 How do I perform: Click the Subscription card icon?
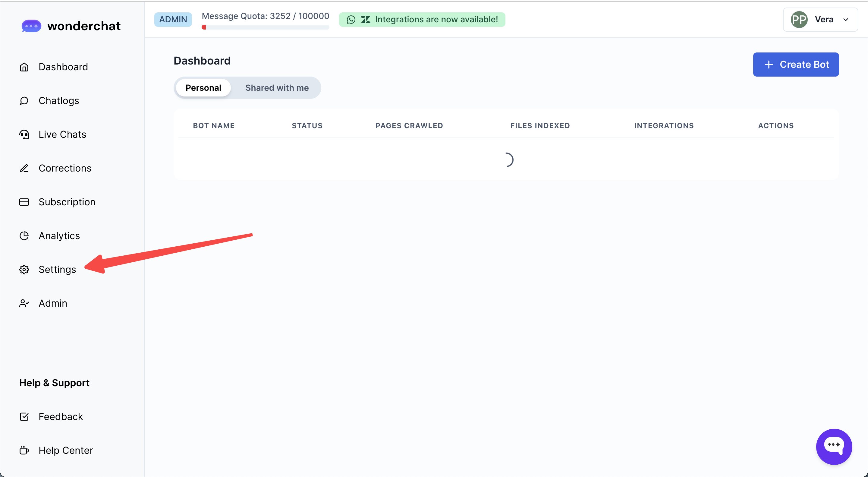click(24, 202)
